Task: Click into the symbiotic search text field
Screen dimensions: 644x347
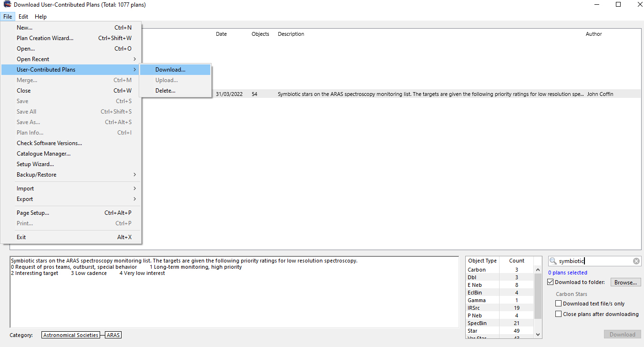Action: coord(593,261)
